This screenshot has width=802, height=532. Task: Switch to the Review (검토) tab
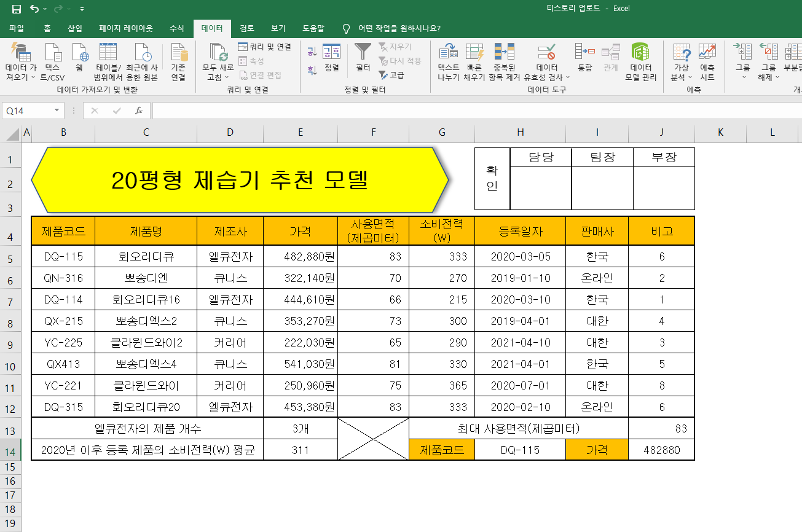click(247, 28)
